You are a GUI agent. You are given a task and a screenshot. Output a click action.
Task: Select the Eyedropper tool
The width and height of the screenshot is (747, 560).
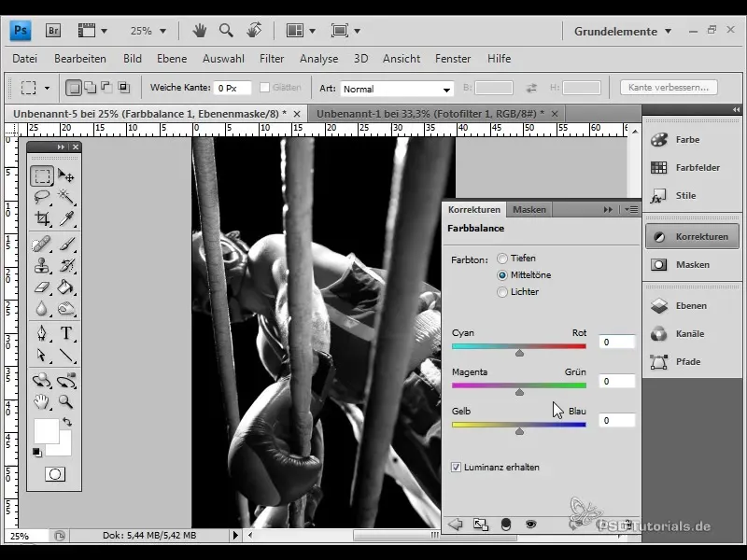pos(66,218)
